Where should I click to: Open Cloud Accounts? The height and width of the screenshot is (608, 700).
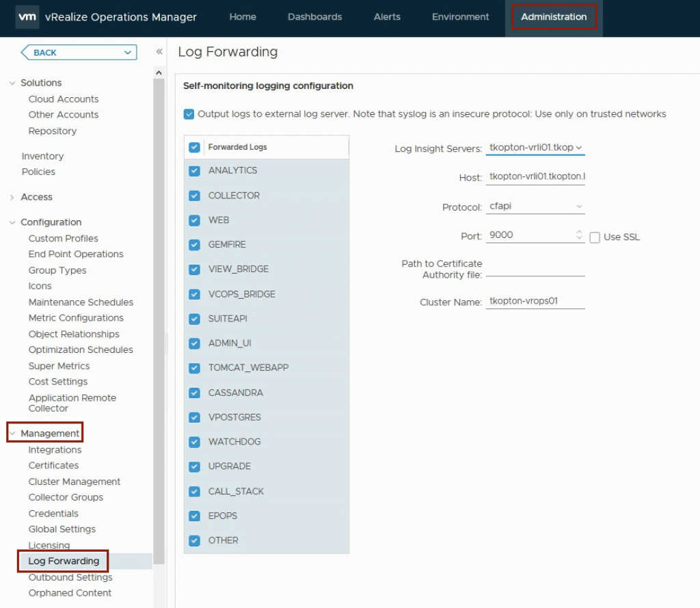[64, 99]
